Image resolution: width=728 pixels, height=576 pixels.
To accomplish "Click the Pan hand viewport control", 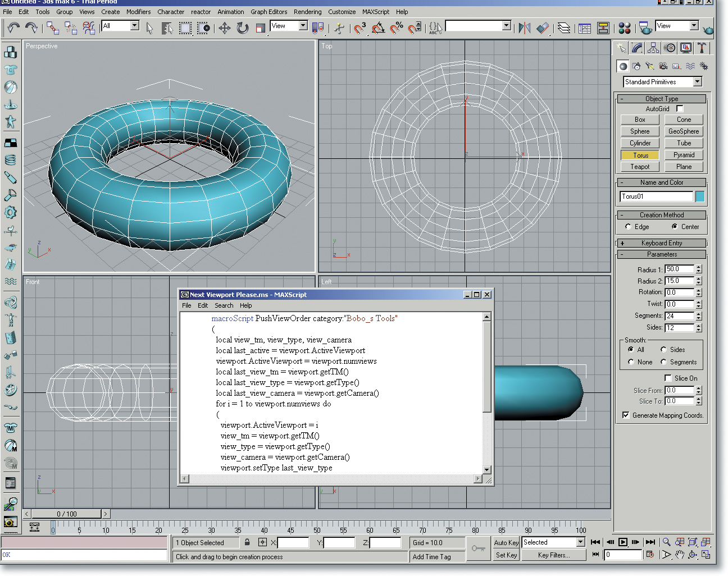I will tap(680, 555).
